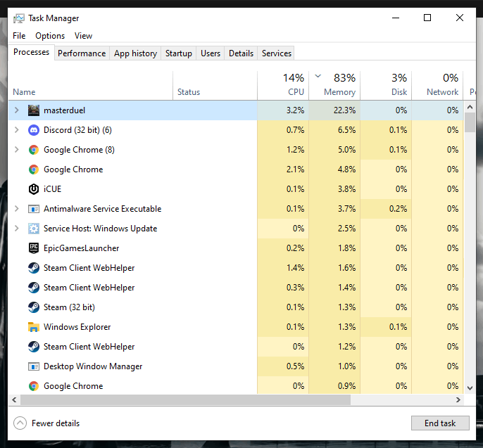This screenshot has width=483, height=448.
Task: Click the Antimalware Service Executable icon
Action: pos(34,209)
